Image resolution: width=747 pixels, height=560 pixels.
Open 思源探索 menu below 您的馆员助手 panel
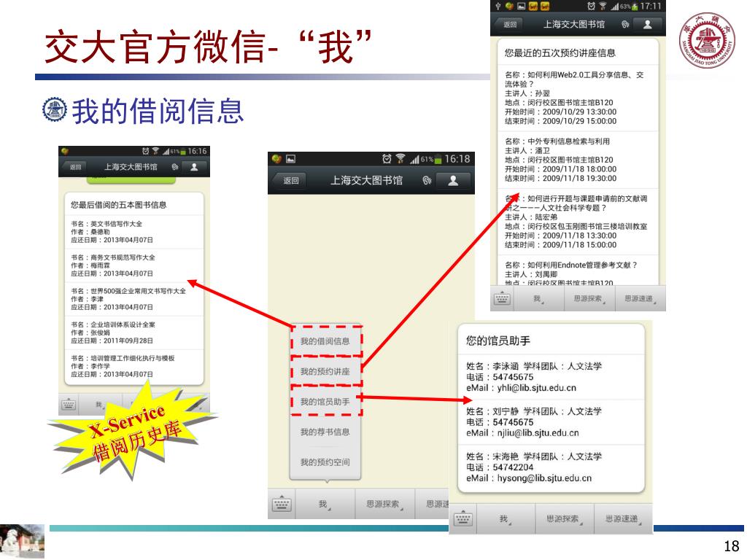pyautogui.click(x=564, y=518)
